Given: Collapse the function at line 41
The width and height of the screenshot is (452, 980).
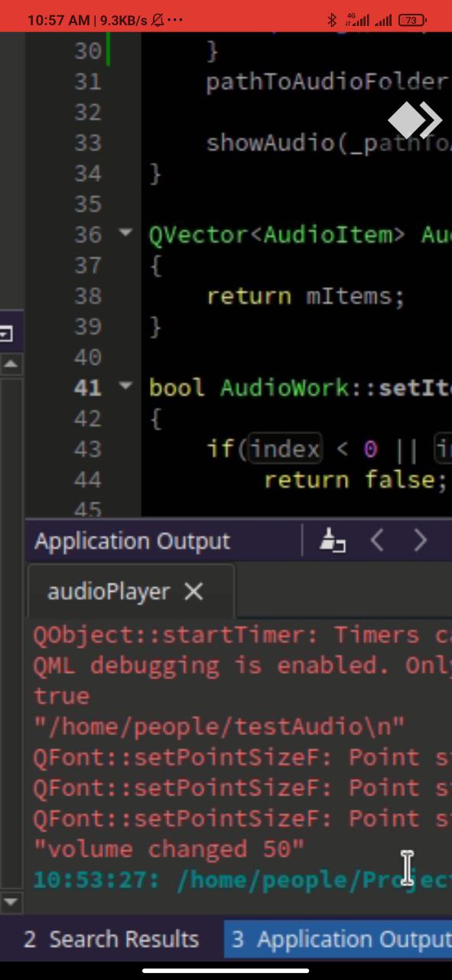Looking at the screenshot, I should point(125,386).
